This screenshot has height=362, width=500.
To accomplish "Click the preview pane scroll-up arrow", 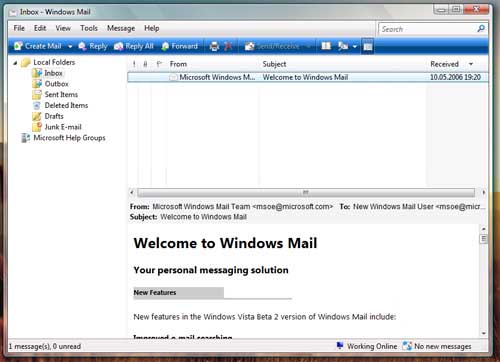I will (x=484, y=229).
